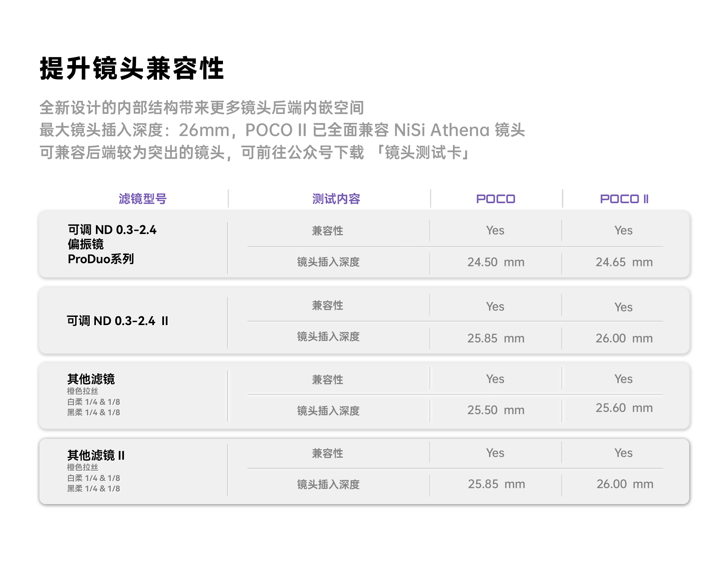
Task: Click POCO II "Yes" in the ProDuo系列 card
Action: tap(623, 230)
